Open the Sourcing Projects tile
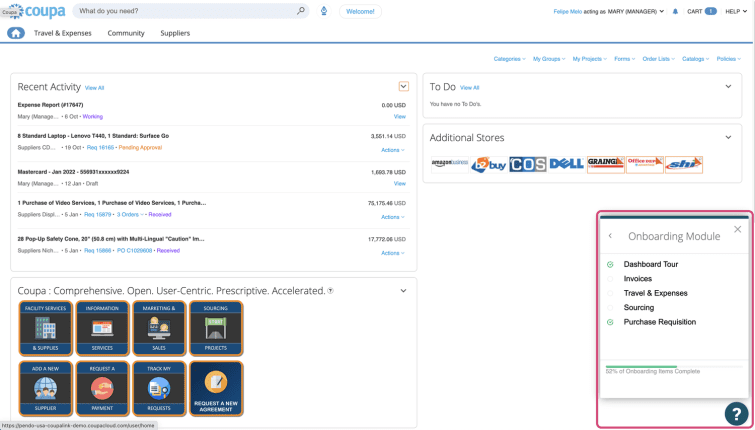Screen dimensions: 755x430 coord(216,328)
